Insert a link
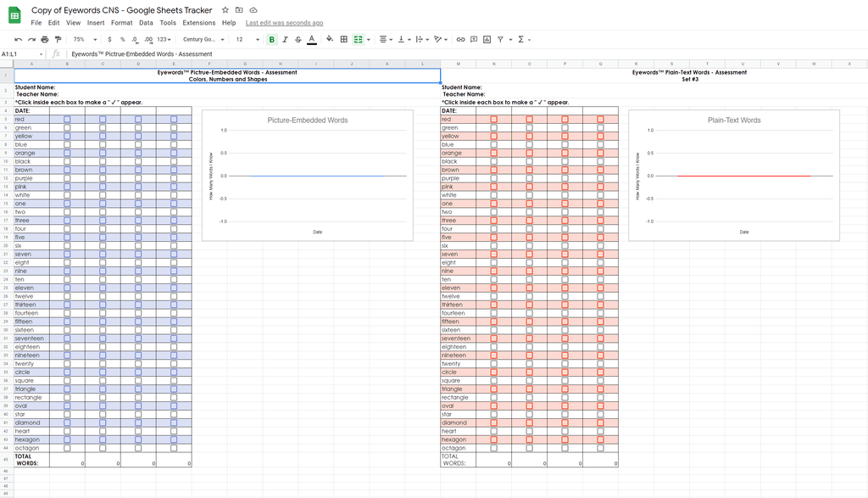868x498 pixels. [x=460, y=39]
